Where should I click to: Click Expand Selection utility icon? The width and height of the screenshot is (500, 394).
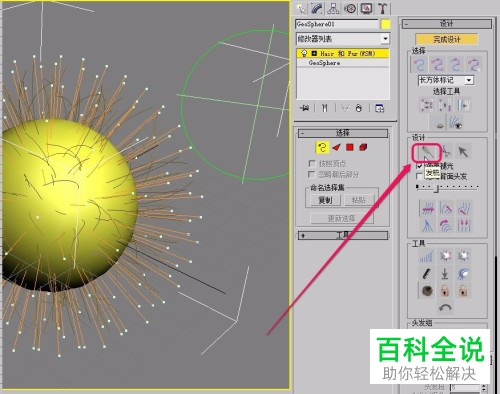click(x=464, y=105)
